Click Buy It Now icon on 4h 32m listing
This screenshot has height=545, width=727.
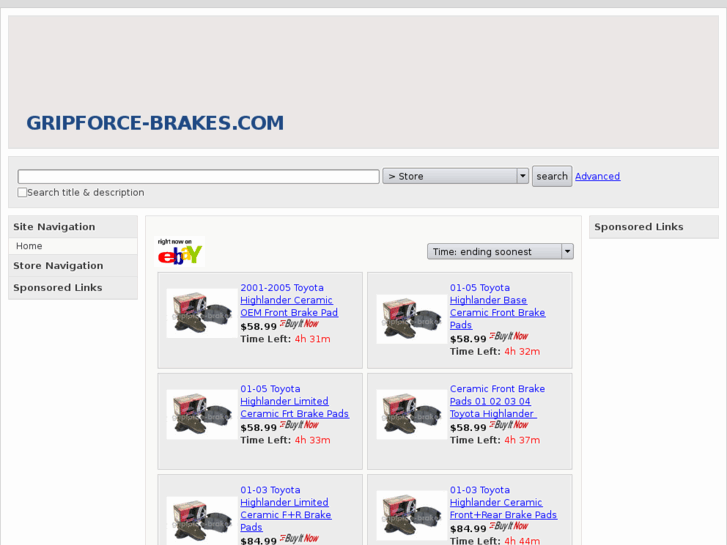point(509,336)
